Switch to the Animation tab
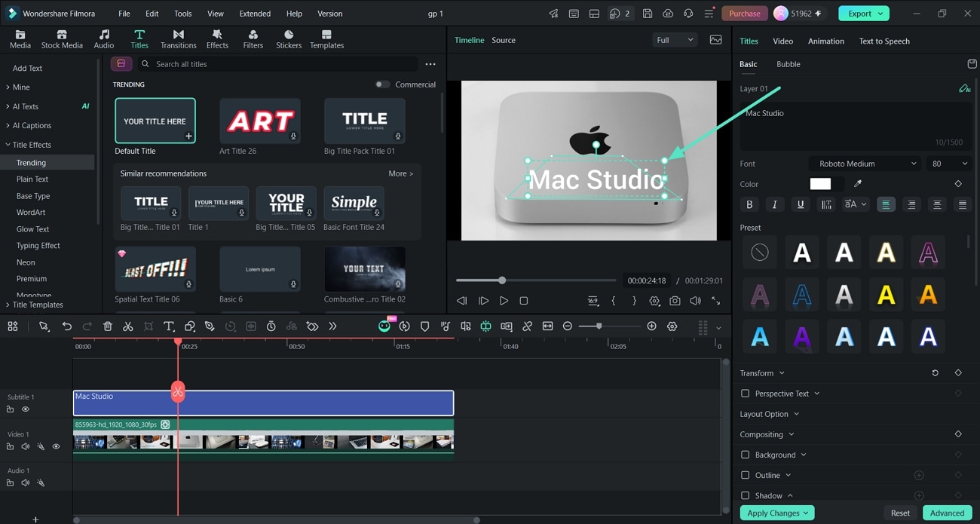Image resolution: width=980 pixels, height=524 pixels. (x=825, y=41)
